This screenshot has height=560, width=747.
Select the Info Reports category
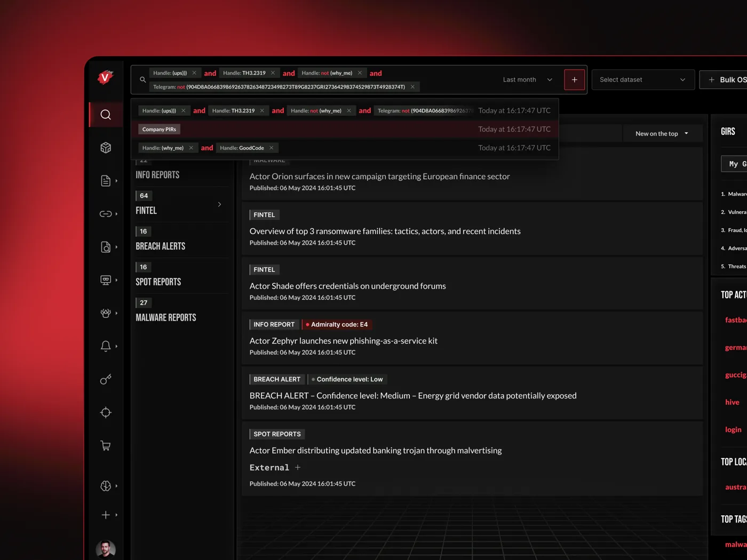[x=157, y=175]
